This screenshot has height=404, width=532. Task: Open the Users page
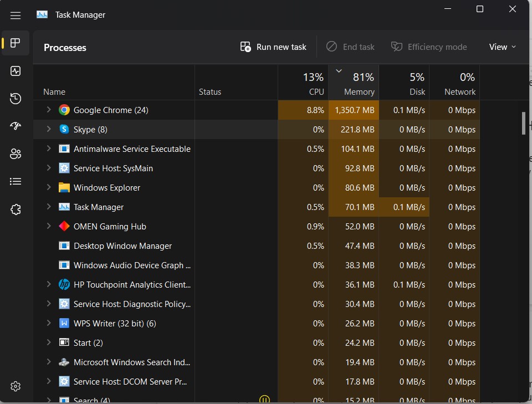15,154
